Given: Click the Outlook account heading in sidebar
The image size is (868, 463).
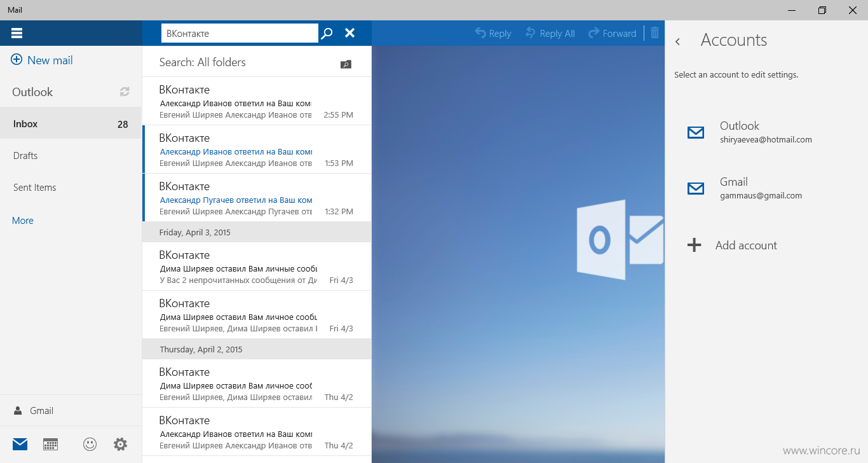Looking at the screenshot, I should point(32,92).
